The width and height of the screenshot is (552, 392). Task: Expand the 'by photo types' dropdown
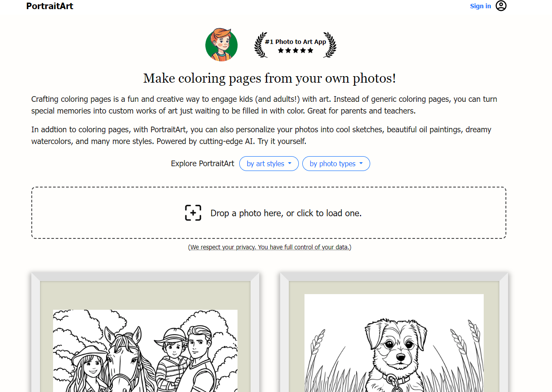336,164
